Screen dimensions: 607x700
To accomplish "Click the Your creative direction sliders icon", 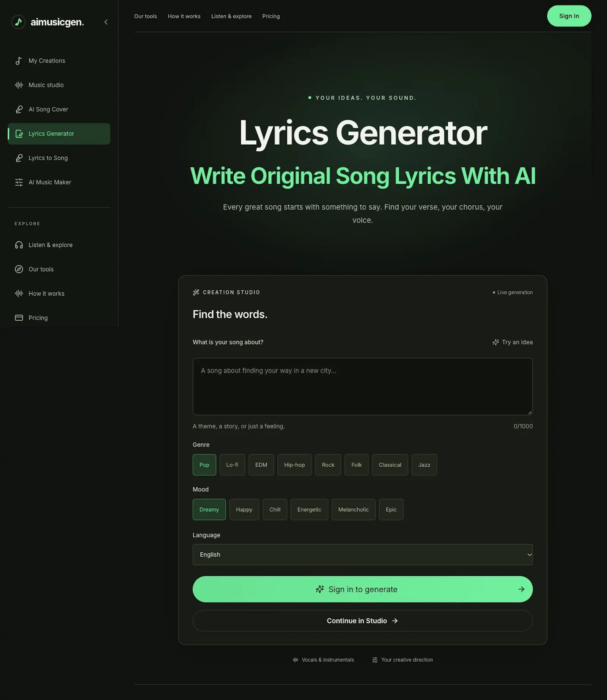I will click(375, 660).
